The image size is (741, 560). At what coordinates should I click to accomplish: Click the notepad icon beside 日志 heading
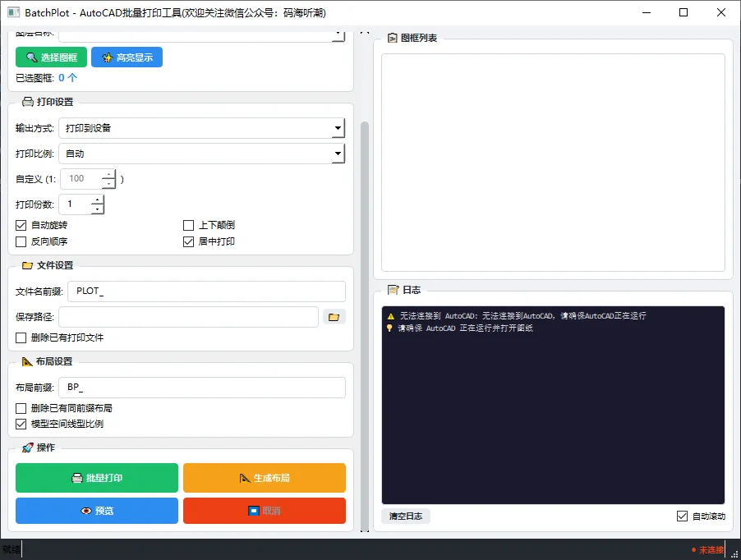point(394,290)
